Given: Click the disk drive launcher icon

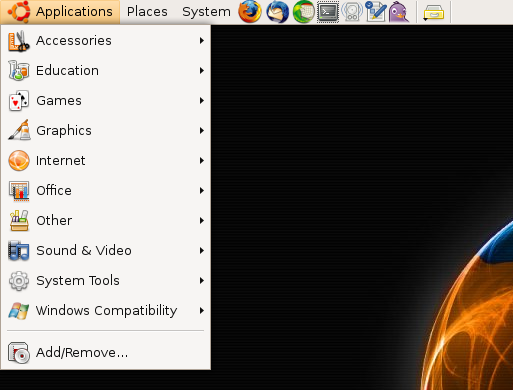Looking at the screenshot, I should 352,12.
